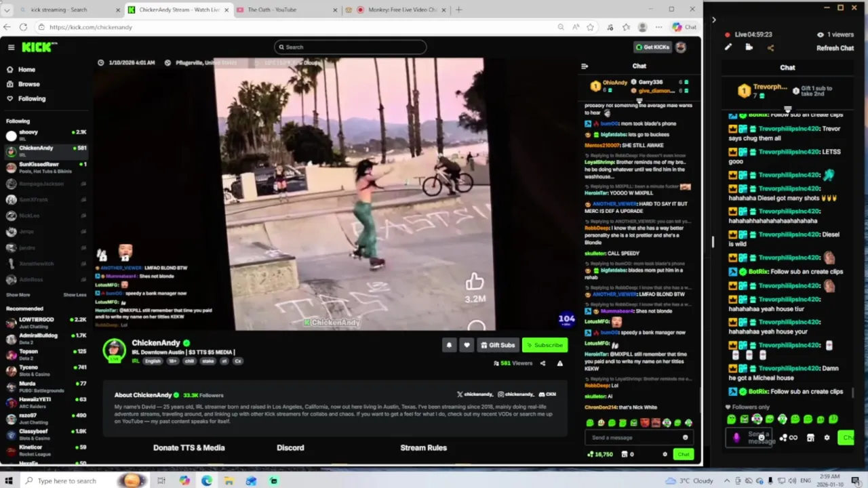Open LOWTIERGOD in Recommended list
868x488 pixels.
[46, 322]
